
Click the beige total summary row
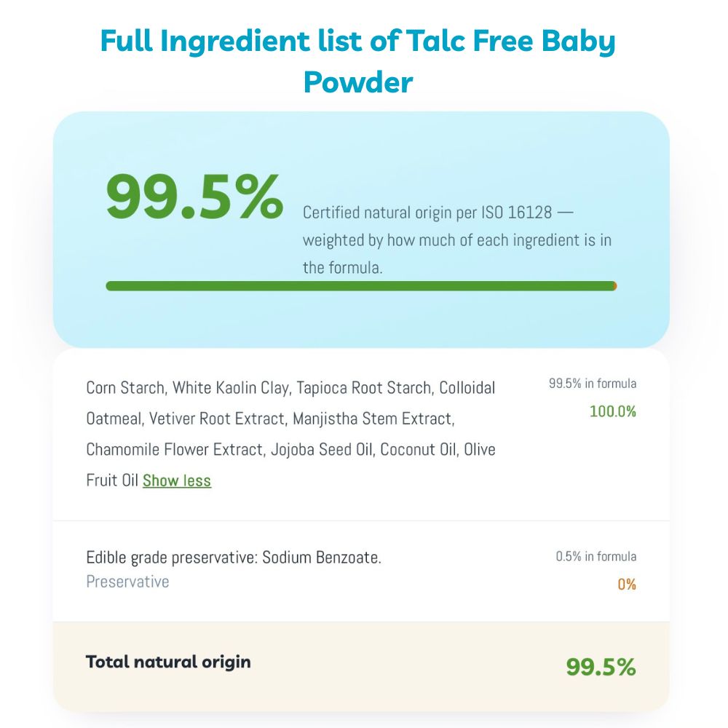click(x=361, y=666)
